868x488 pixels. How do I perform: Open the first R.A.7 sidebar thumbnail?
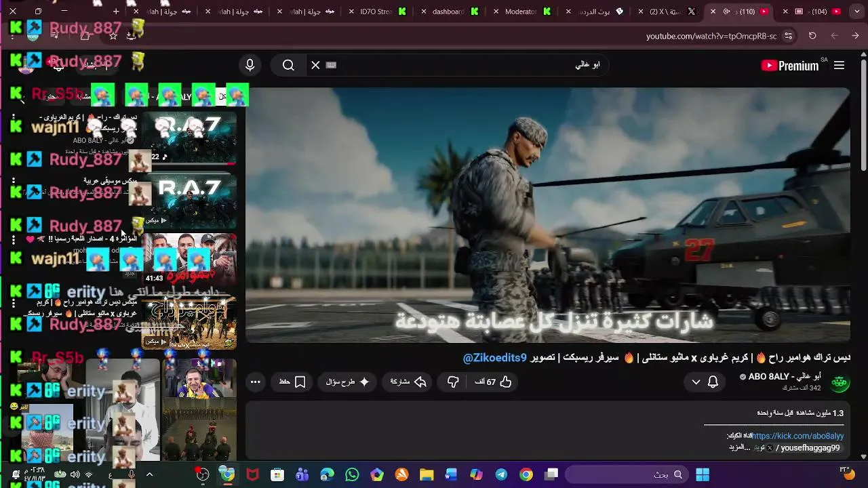(190, 139)
